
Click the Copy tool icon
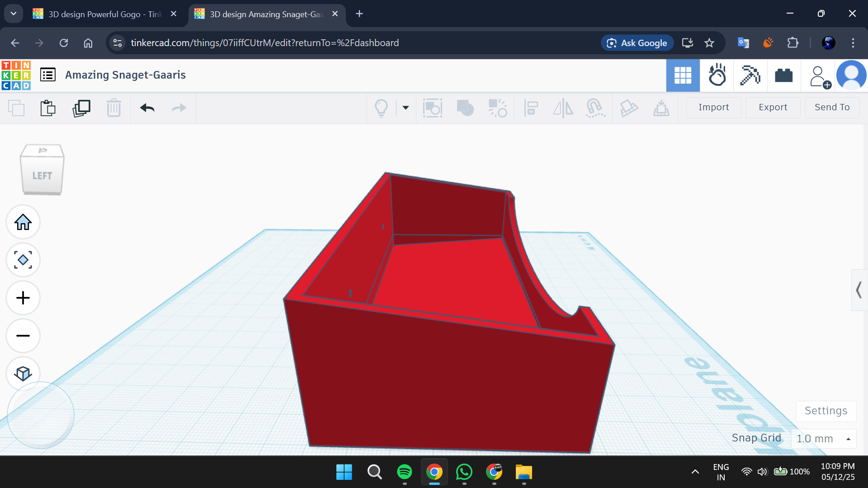point(16,108)
